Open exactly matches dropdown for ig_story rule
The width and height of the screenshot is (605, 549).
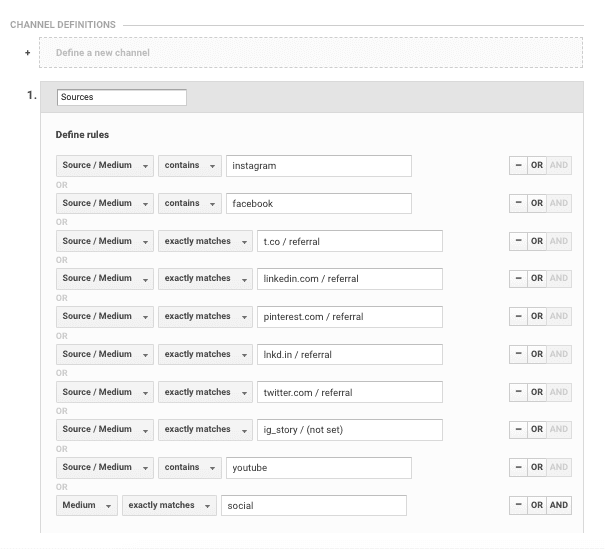pos(205,430)
